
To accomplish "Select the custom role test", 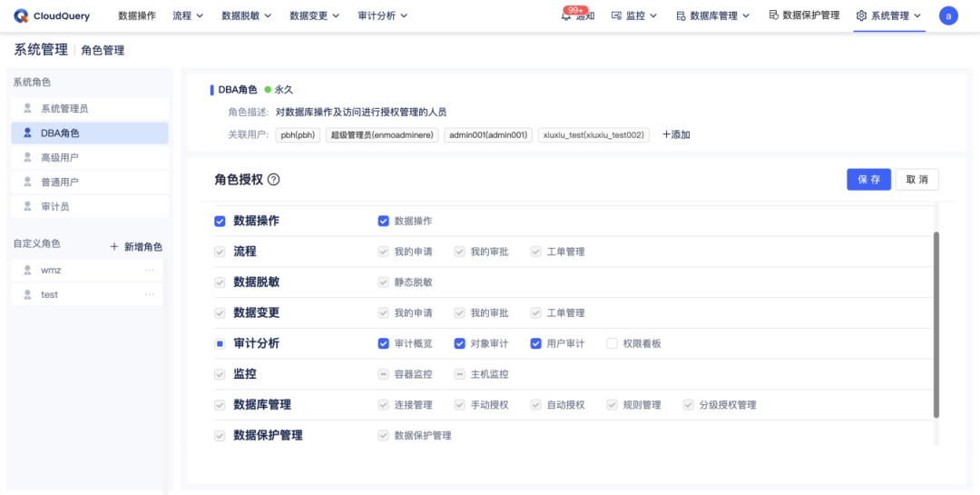I will pos(87,294).
